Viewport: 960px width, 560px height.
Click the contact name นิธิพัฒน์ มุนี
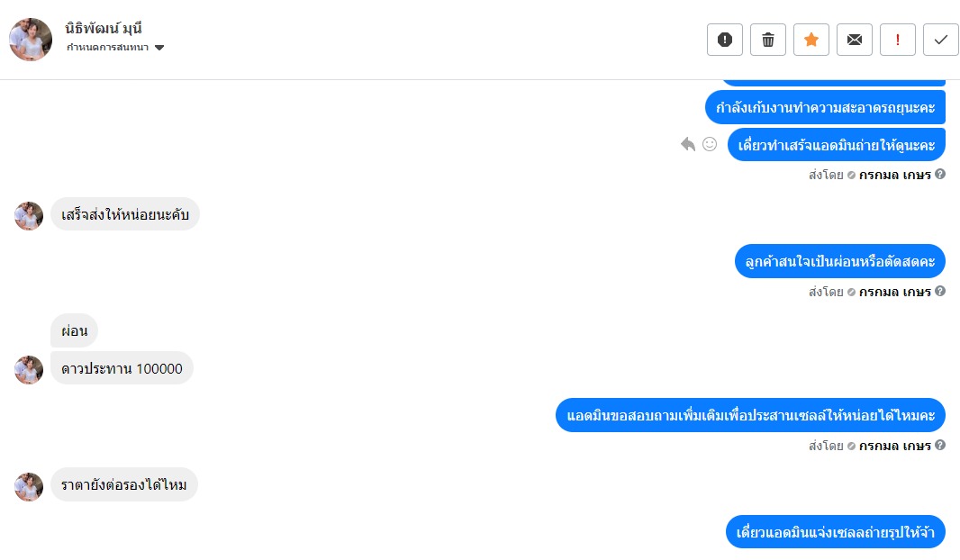104,28
